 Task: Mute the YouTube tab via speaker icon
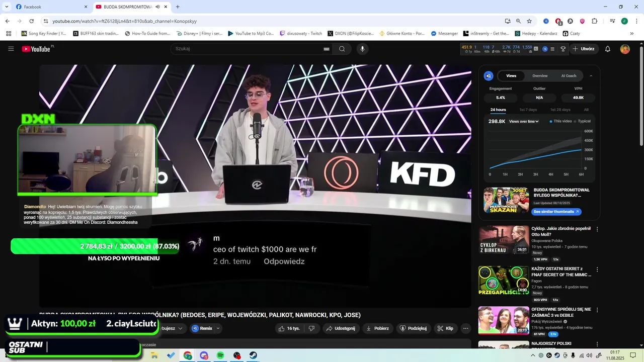pos(157,7)
